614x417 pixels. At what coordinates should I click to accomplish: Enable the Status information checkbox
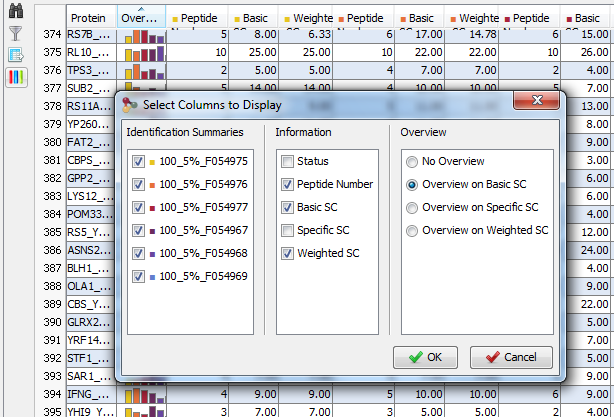[x=288, y=161]
